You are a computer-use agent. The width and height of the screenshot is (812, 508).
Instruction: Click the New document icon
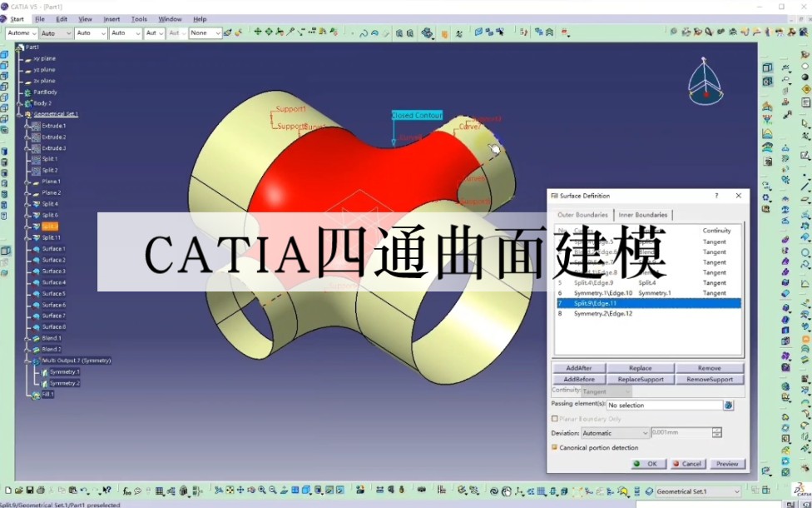(x=8, y=491)
